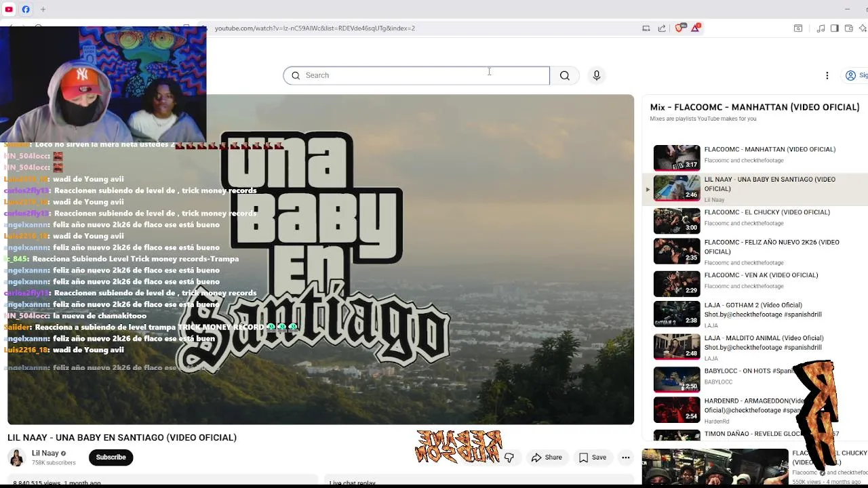Play LAJA - MALDITO ANIMAL thumbnail
This screenshot has height=488, width=868.
(677, 346)
